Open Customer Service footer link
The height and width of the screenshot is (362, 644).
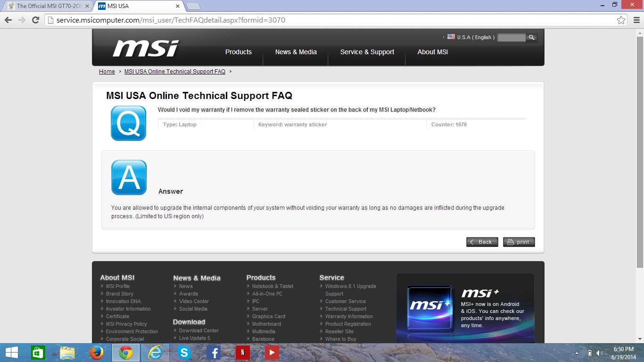346,301
